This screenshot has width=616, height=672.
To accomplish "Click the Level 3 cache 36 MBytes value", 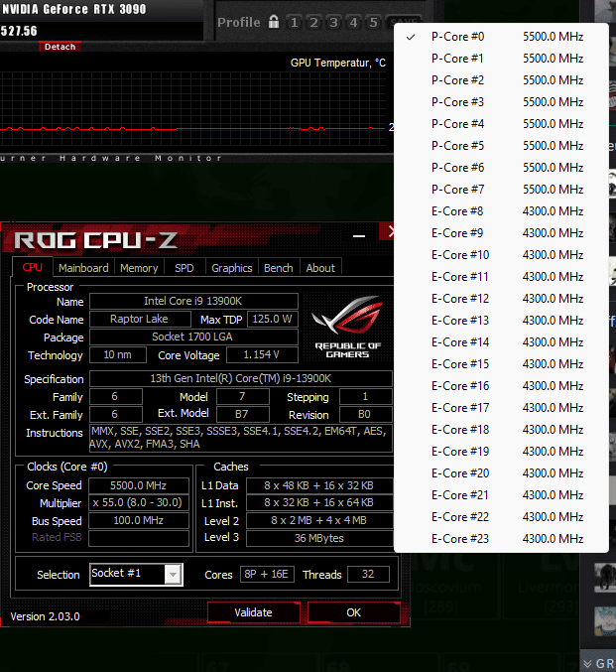I will pyautogui.click(x=319, y=538).
